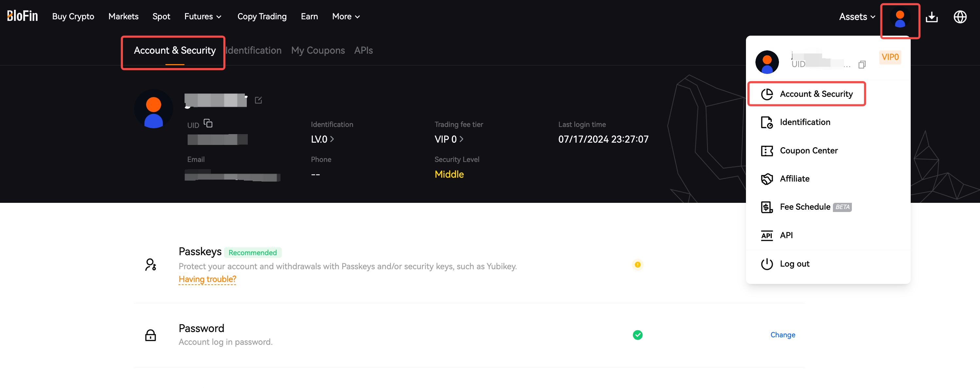
Task: Click the BloFin logo
Action: pyautogui.click(x=23, y=16)
